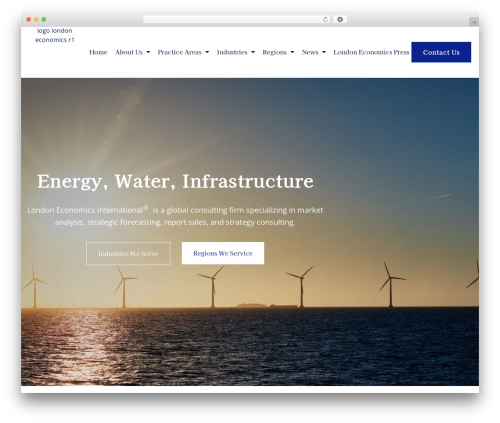Click the circular extension icon beside address bar
The image size is (500, 423).
tap(340, 19)
